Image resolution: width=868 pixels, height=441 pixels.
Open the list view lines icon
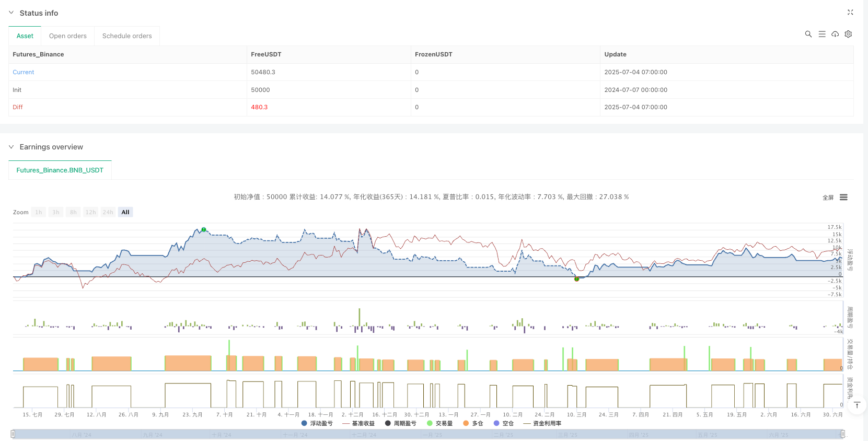point(821,34)
